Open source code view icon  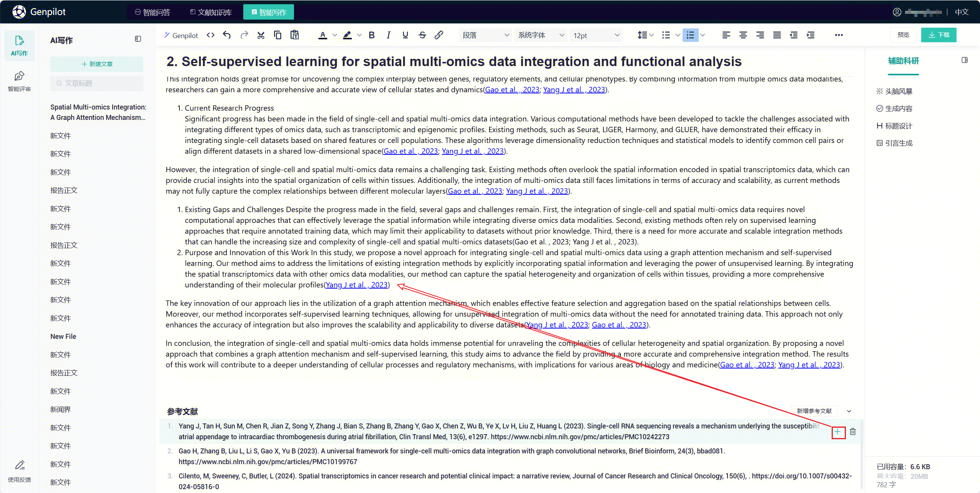210,35
